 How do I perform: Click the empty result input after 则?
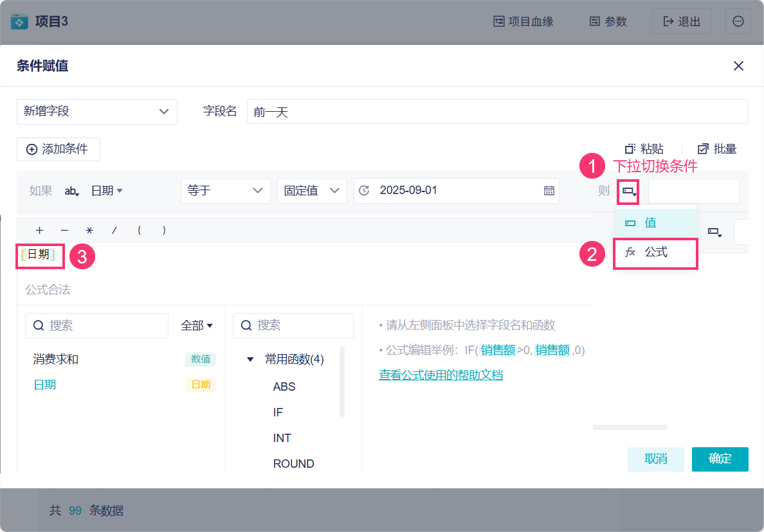[693, 191]
